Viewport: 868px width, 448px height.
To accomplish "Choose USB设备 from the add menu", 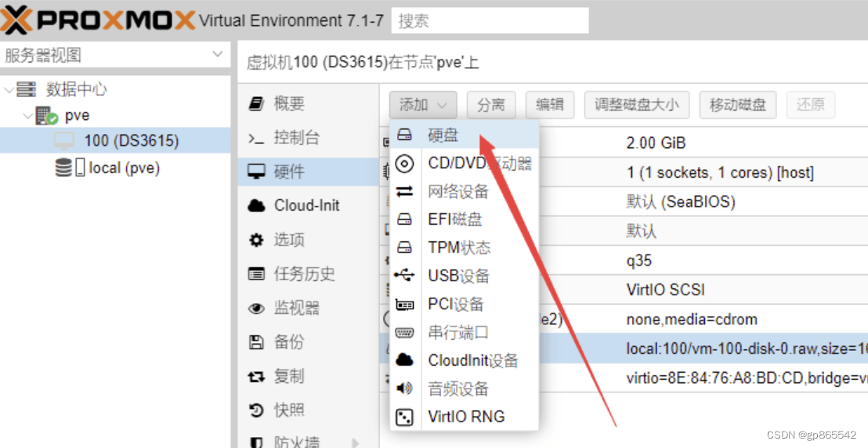I will tap(465, 276).
